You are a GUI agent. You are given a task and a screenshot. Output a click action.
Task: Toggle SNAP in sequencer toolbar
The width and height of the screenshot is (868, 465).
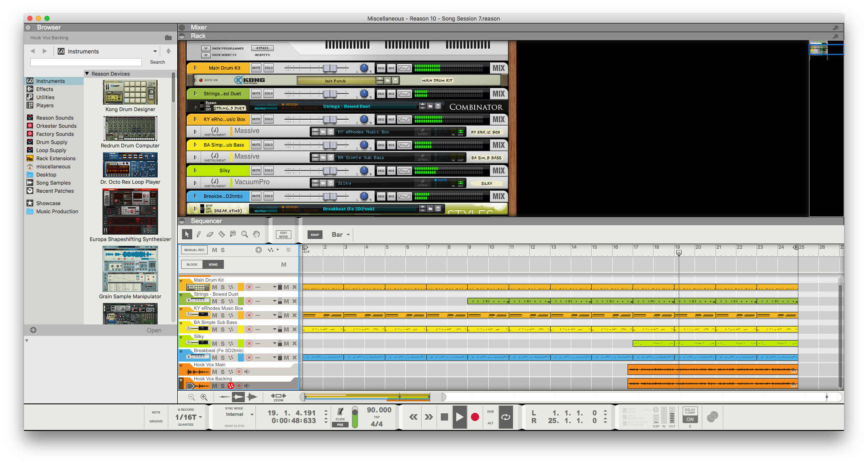click(315, 235)
